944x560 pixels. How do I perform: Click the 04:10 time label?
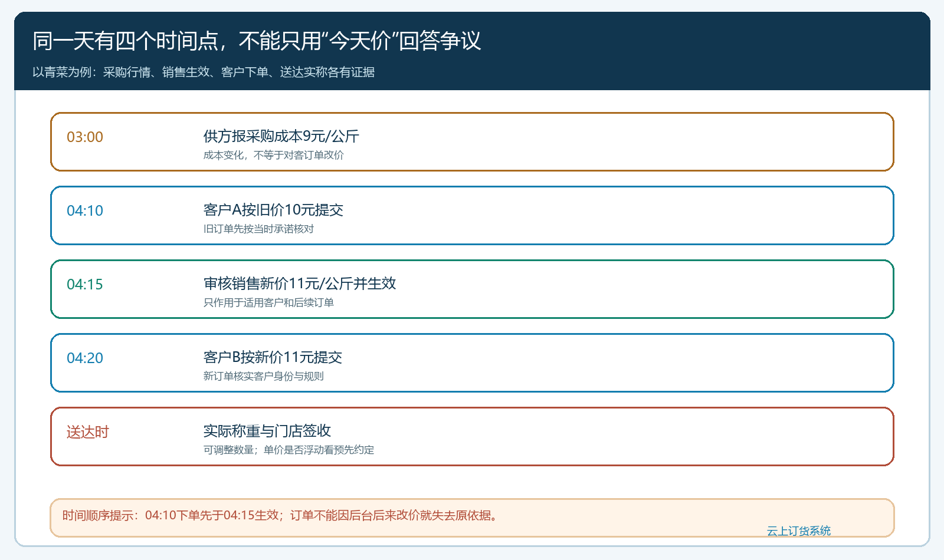pos(85,210)
